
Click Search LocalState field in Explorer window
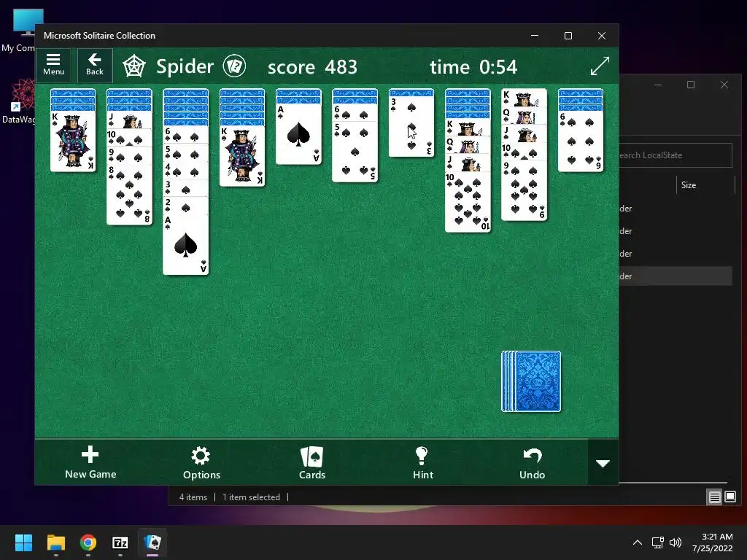click(x=676, y=155)
